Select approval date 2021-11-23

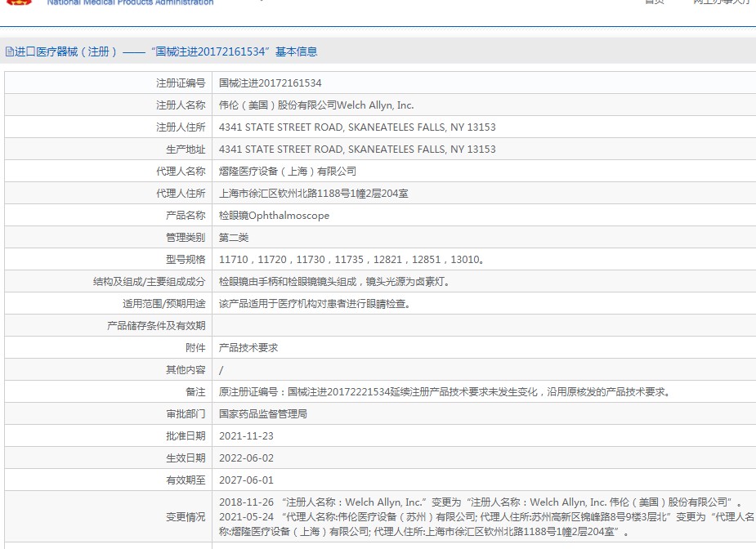tap(246, 436)
